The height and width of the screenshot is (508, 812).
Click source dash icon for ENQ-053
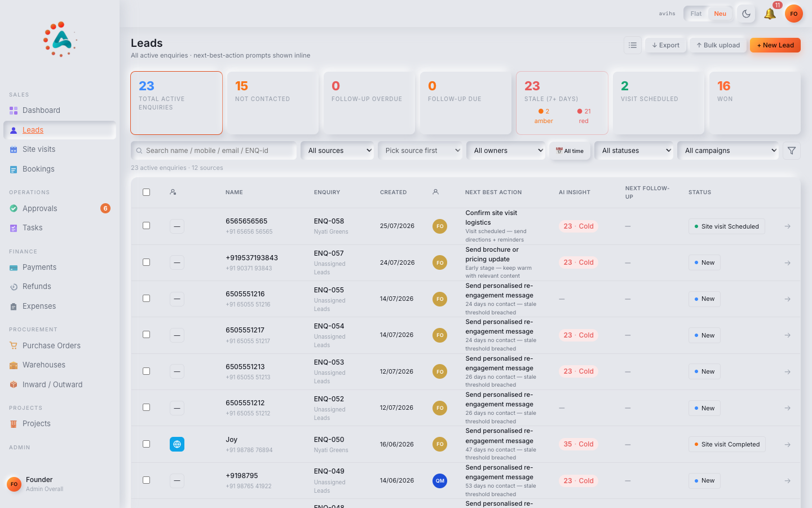pyautogui.click(x=177, y=371)
